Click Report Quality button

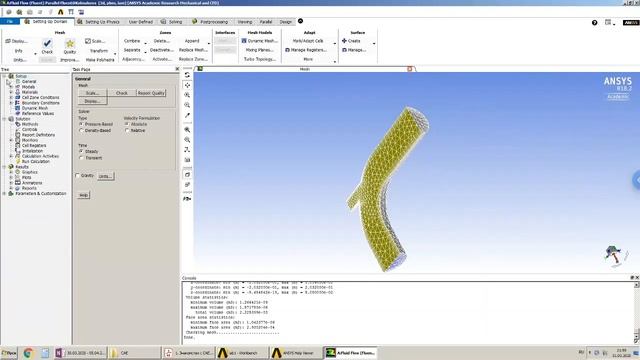[151, 93]
